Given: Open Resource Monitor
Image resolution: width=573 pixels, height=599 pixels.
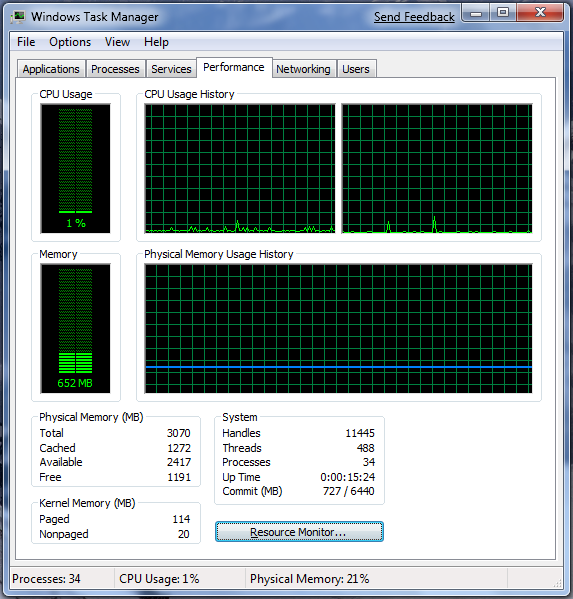Looking at the screenshot, I should coord(299,532).
